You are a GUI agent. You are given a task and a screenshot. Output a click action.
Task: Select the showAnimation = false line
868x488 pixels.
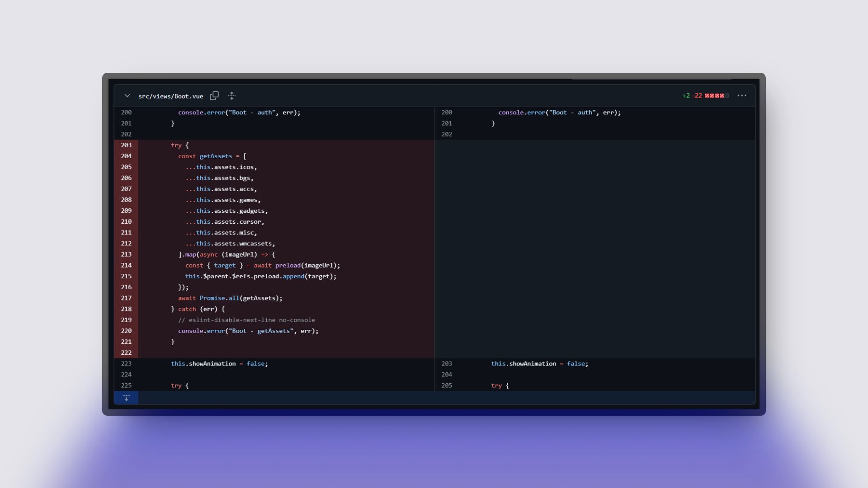pyautogui.click(x=219, y=364)
